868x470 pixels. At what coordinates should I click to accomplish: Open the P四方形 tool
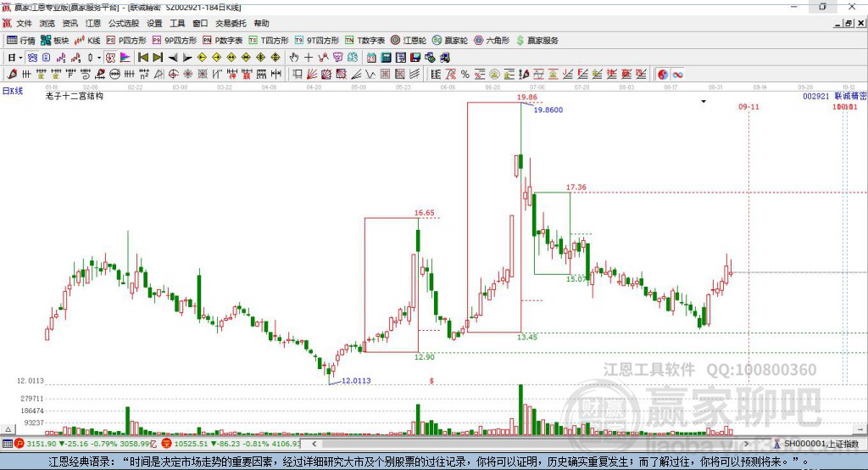pyautogui.click(x=126, y=41)
